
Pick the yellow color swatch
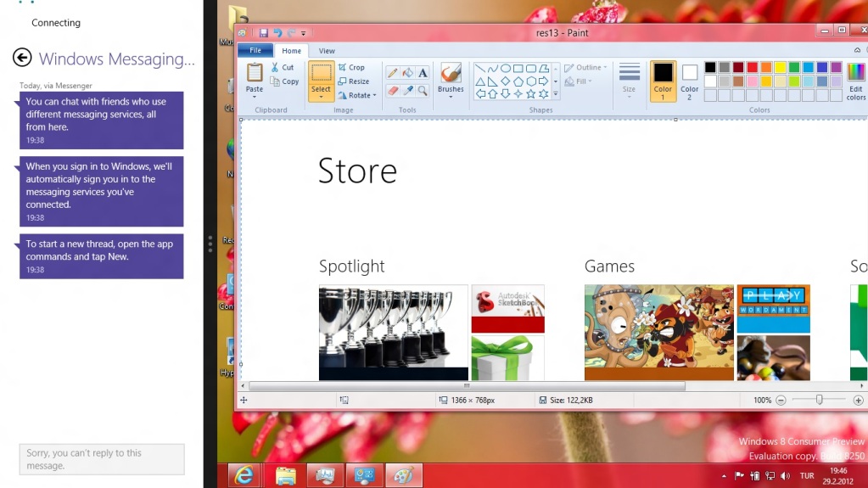tap(780, 68)
